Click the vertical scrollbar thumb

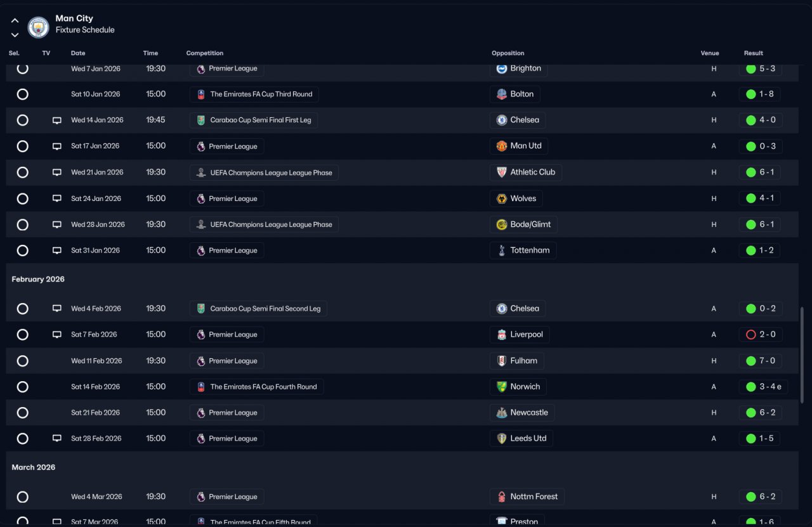tap(802, 355)
